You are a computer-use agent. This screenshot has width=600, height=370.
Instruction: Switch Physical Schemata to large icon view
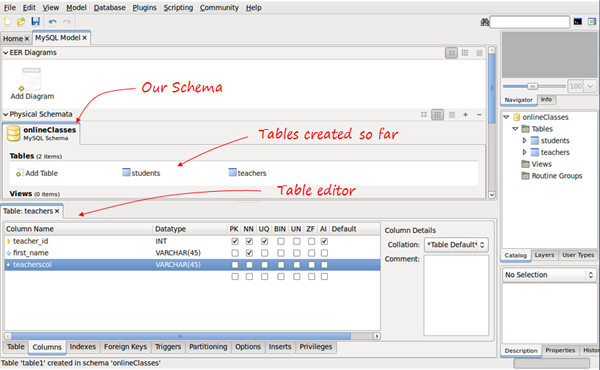pos(424,115)
